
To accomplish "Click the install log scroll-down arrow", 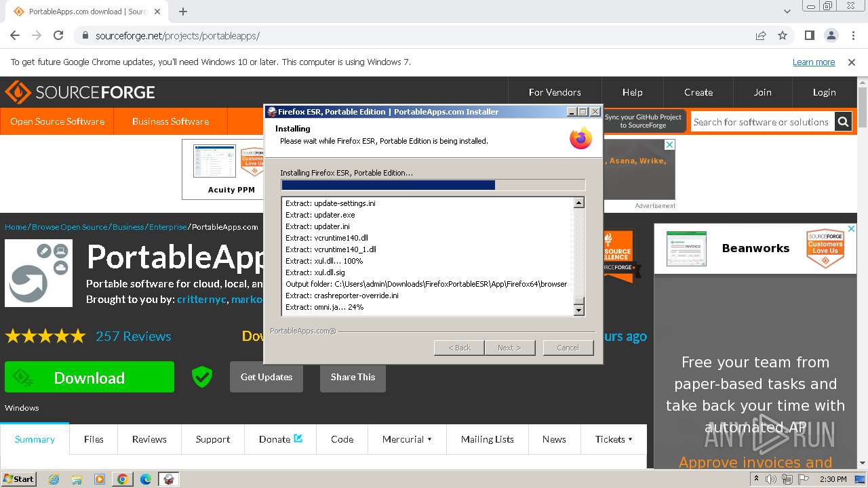I will (x=578, y=310).
